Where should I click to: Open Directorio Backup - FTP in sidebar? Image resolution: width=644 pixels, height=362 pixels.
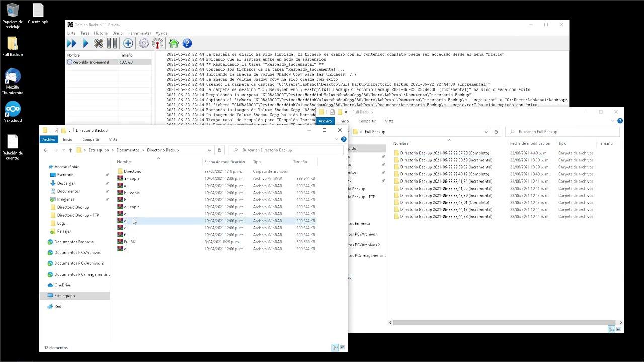coord(77,215)
